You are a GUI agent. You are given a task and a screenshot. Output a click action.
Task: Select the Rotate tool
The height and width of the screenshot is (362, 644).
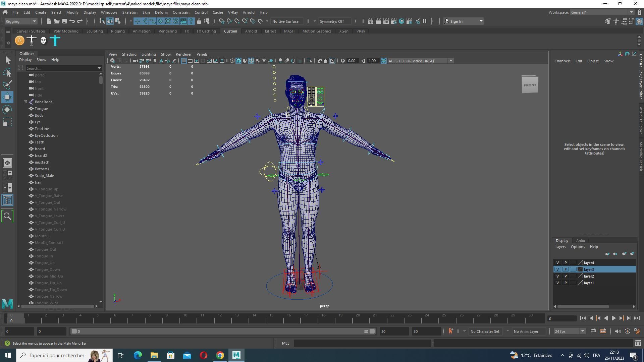(7, 110)
